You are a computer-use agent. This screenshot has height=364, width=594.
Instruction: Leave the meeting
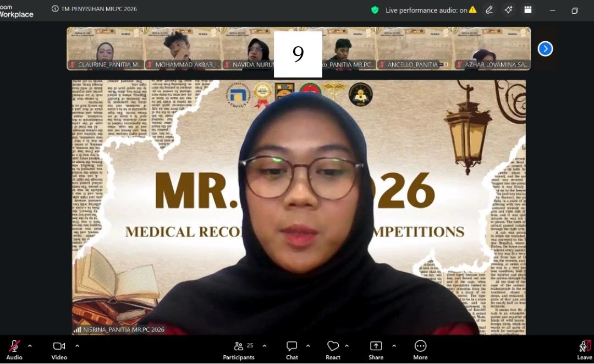[x=585, y=350]
